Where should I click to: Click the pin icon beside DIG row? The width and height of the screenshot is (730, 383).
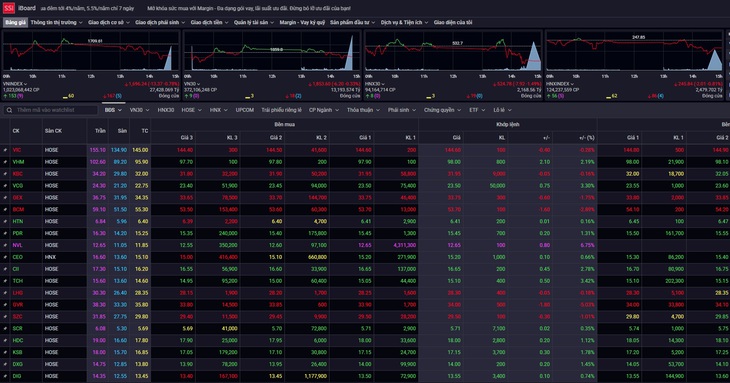click(5, 376)
